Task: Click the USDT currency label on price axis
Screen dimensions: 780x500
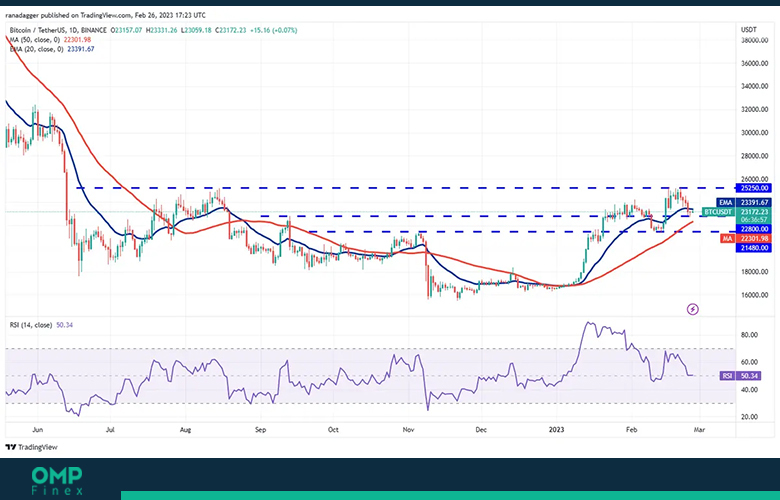Action: point(748,30)
